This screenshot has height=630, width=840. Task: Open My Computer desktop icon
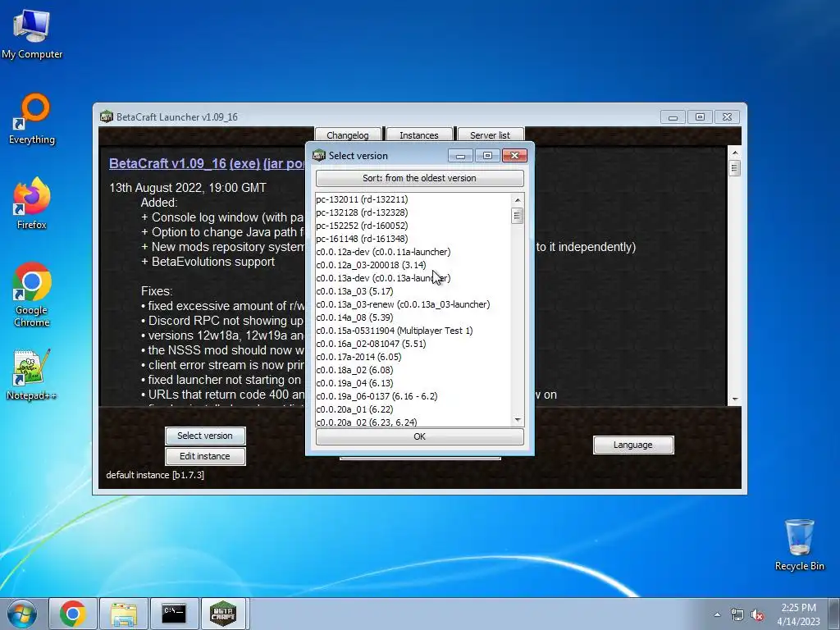32,34
